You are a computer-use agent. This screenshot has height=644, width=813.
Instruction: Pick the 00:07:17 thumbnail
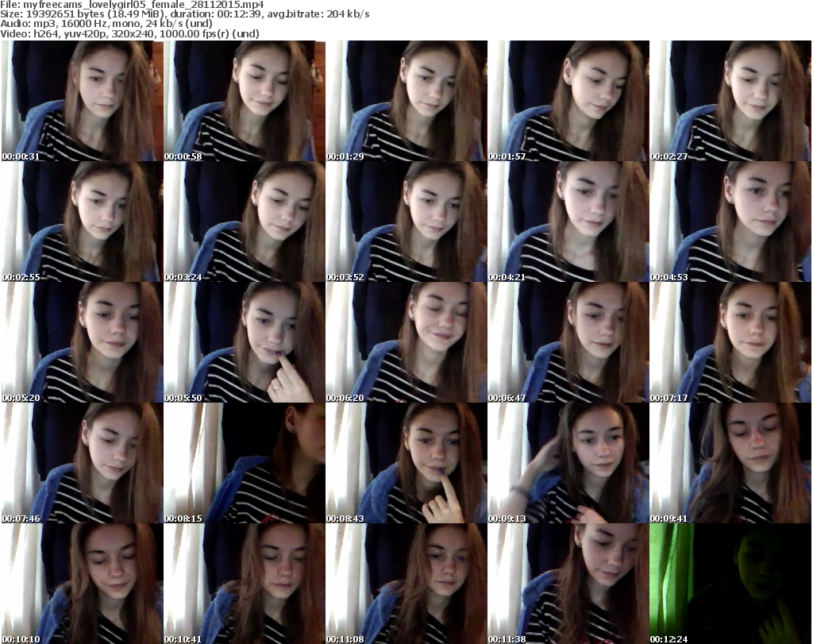pyautogui.click(x=730, y=342)
